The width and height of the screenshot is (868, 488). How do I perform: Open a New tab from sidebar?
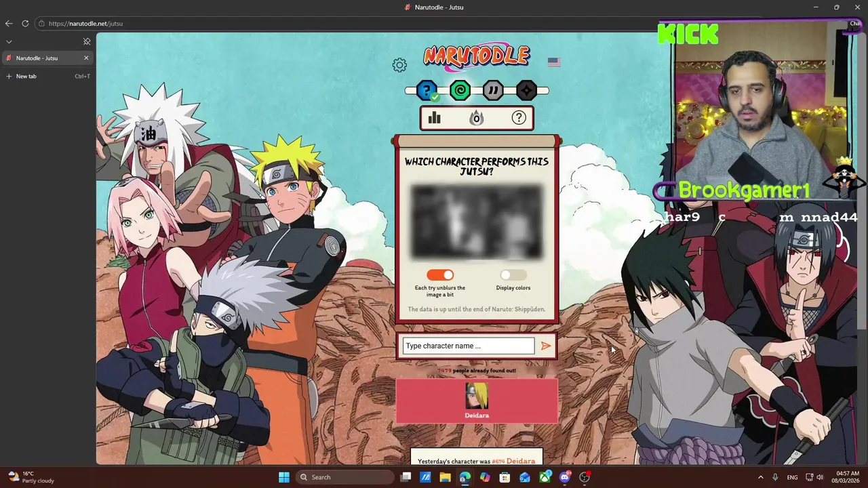46,76
